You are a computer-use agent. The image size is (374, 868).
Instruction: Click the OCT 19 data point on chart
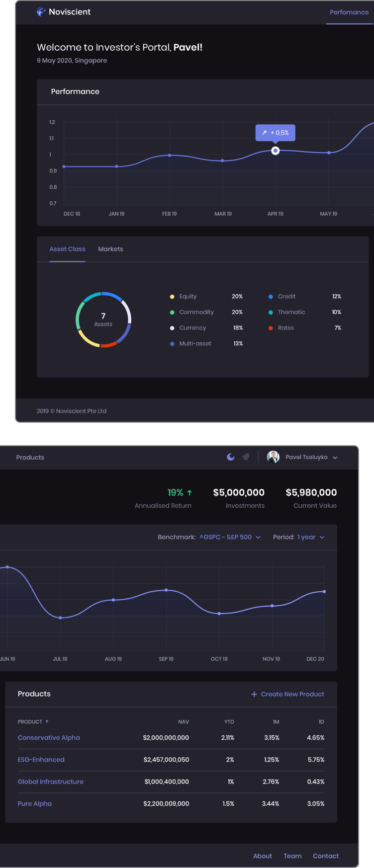(219, 614)
